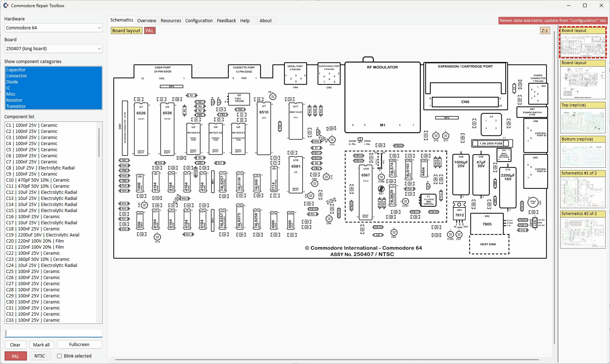Select the heat sink outline
Viewport: 610px width, 364px height.
tap(489, 244)
